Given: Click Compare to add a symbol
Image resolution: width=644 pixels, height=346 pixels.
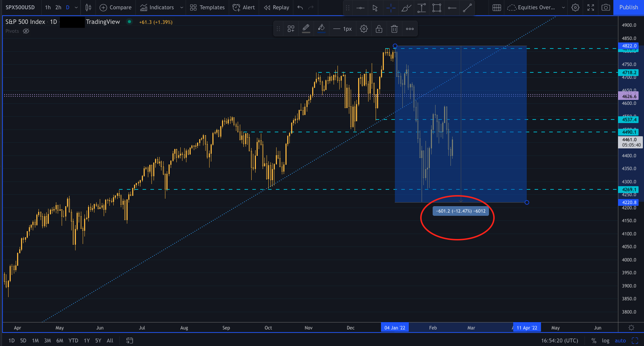Looking at the screenshot, I should coord(115,7).
